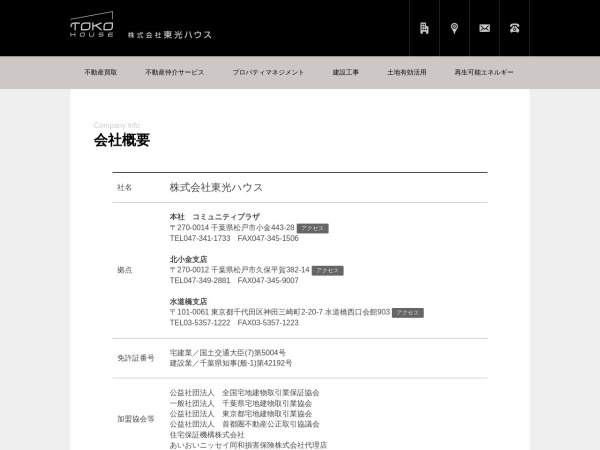
Task: Click アクセス button for 水道橋支店
Action: pos(408,313)
